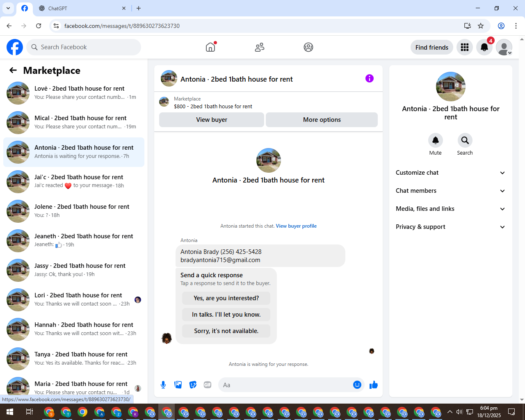Close the ChatGPT tab
This screenshot has width=525, height=420.
(124, 8)
